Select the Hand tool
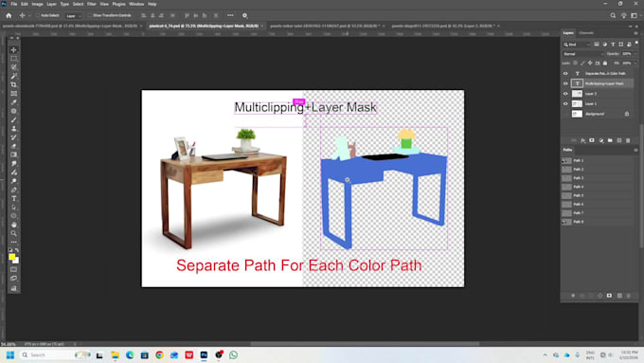The width and height of the screenshot is (644, 363). coord(13,225)
